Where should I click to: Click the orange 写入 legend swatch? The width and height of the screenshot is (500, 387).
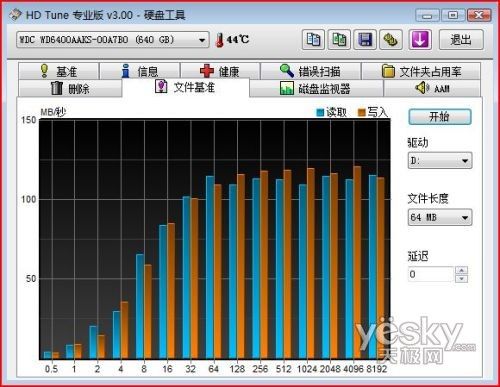pyautogui.click(x=362, y=113)
